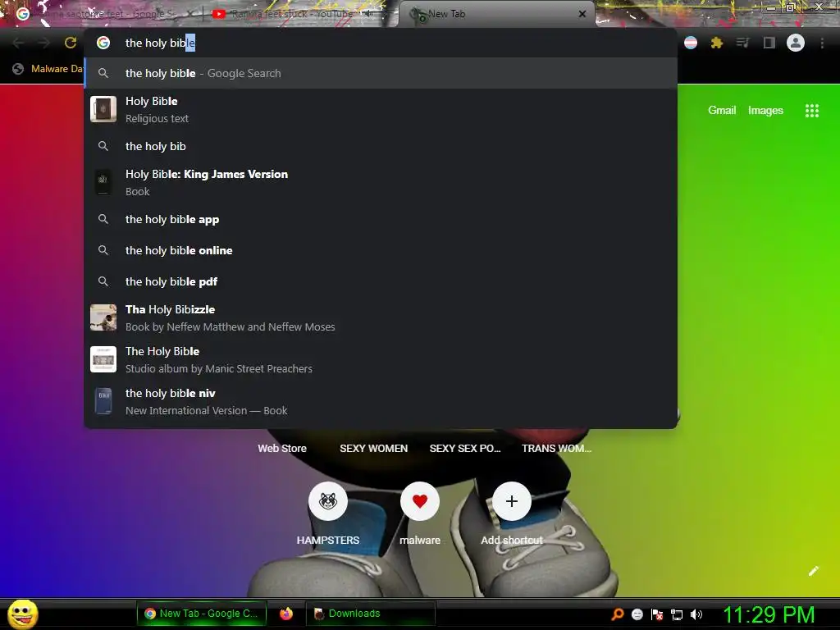Close the New Tab tab

582,14
